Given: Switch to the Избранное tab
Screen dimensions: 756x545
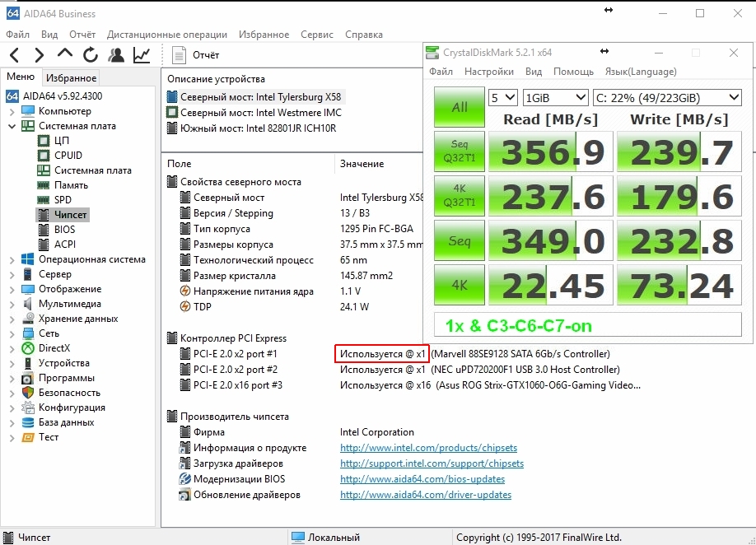Looking at the screenshot, I should pyautogui.click(x=72, y=77).
